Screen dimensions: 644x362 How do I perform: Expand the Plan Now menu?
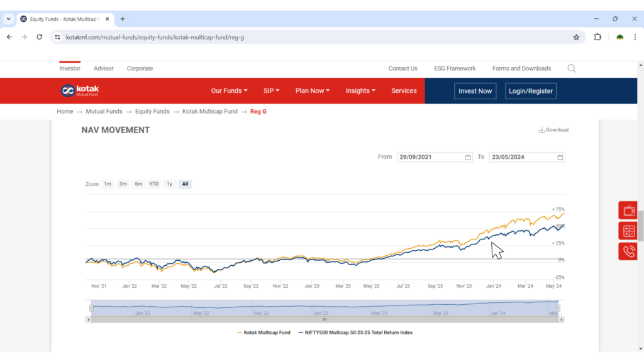click(x=312, y=90)
